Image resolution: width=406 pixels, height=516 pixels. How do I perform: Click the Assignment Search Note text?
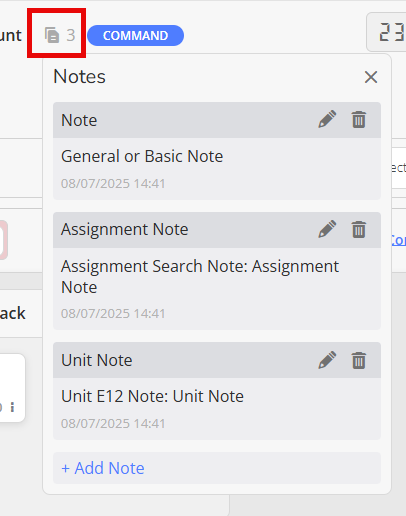click(200, 276)
